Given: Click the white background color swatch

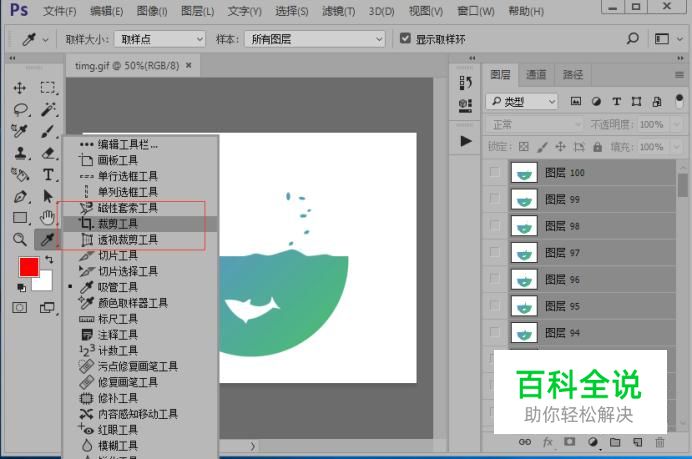Looking at the screenshot, I should click(44, 282).
